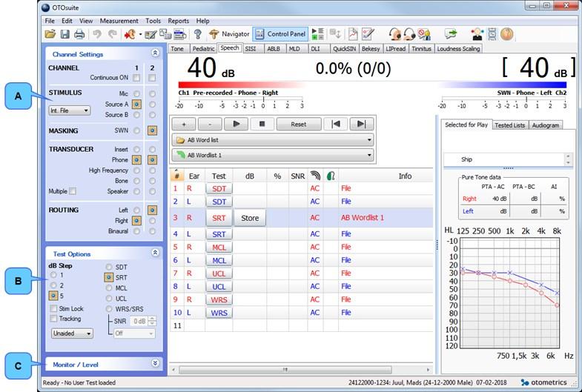Open the Tested Lists tab

click(x=509, y=125)
